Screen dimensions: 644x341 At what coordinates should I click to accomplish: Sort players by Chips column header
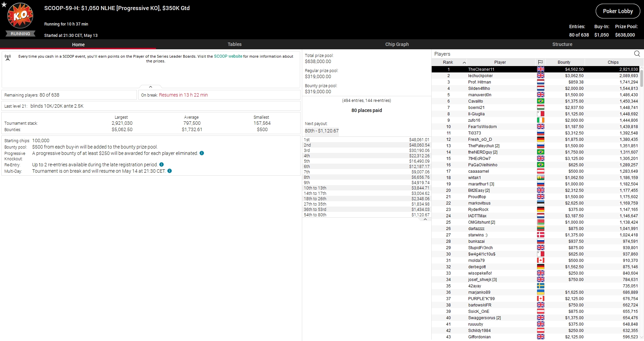tap(613, 62)
